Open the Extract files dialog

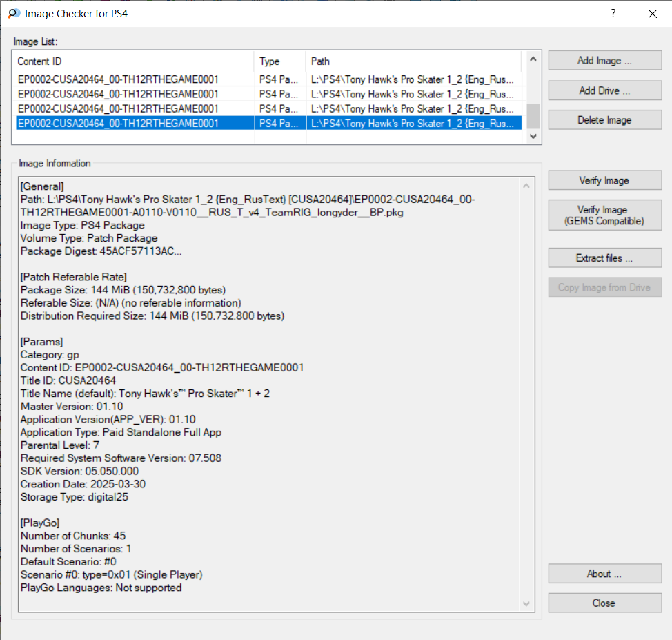tap(604, 258)
